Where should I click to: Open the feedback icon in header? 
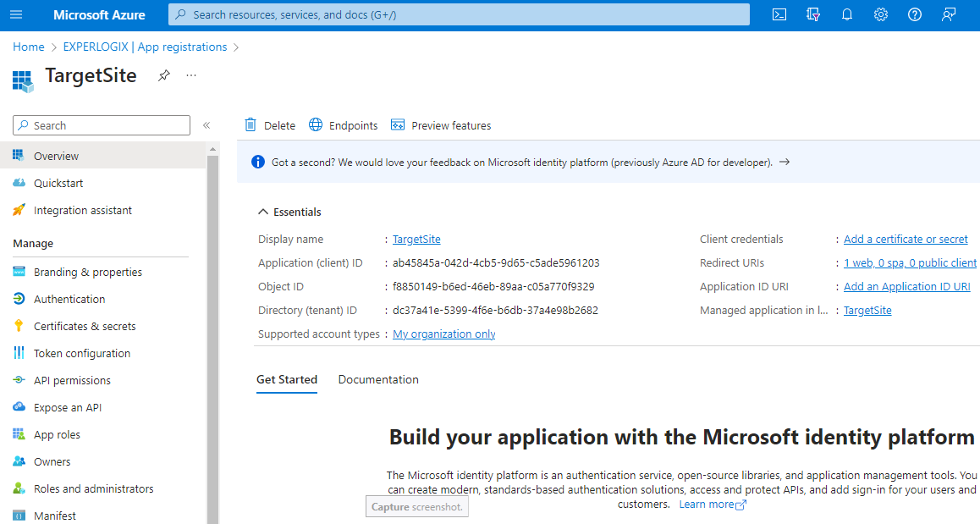coord(949,14)
